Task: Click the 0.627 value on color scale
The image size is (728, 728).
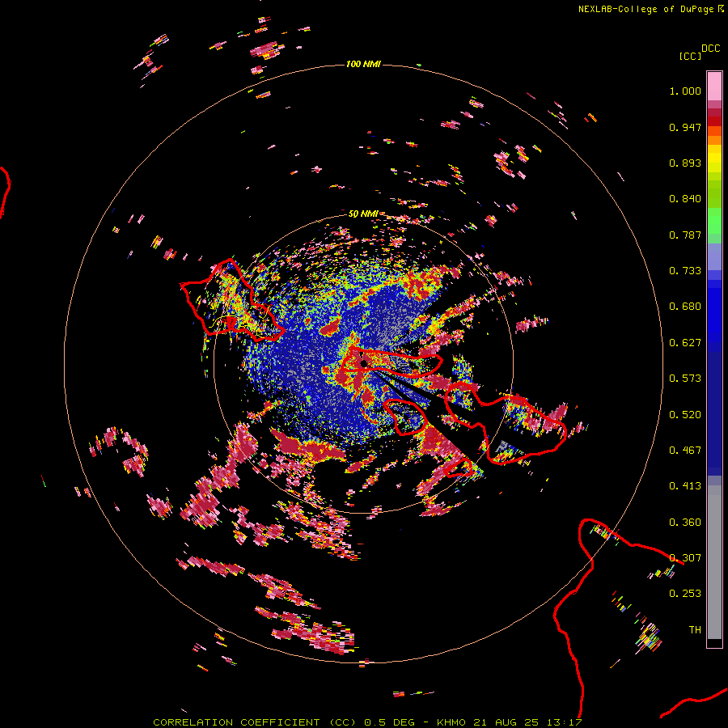Action: click(x=685, y=343)
